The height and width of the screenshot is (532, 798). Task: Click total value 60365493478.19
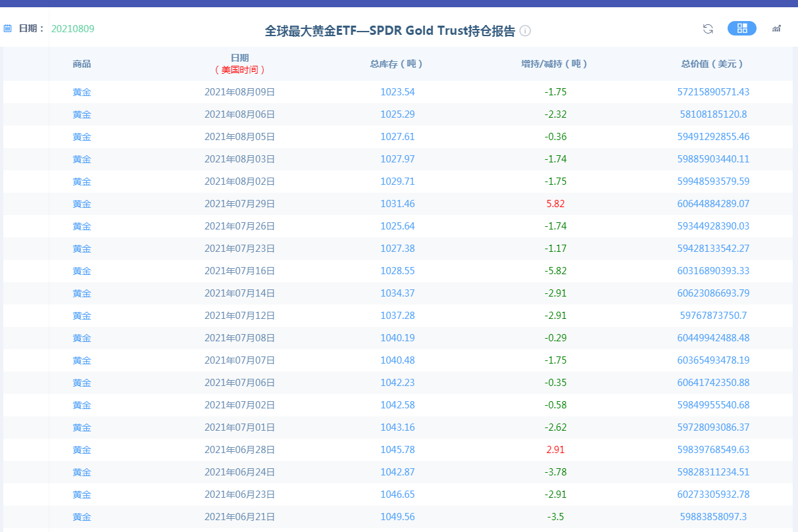pos(714,360)
